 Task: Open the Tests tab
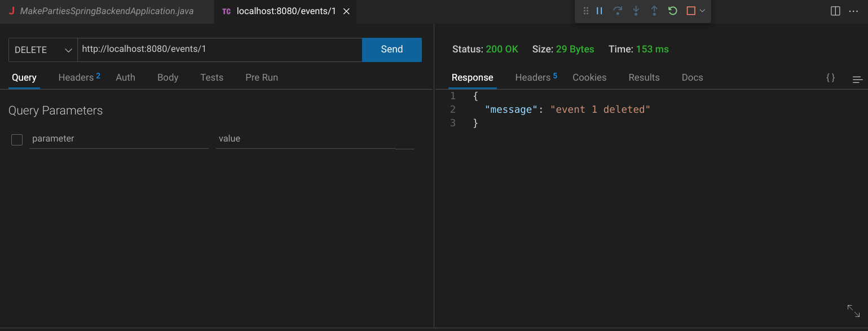click(212, 78)
